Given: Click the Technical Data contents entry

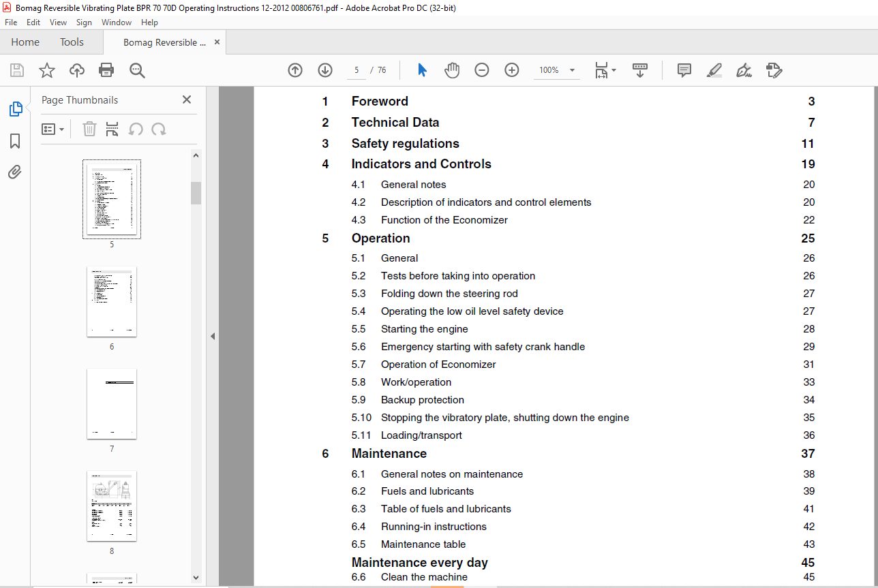Looking at the screenshot, I should [395, 123].
